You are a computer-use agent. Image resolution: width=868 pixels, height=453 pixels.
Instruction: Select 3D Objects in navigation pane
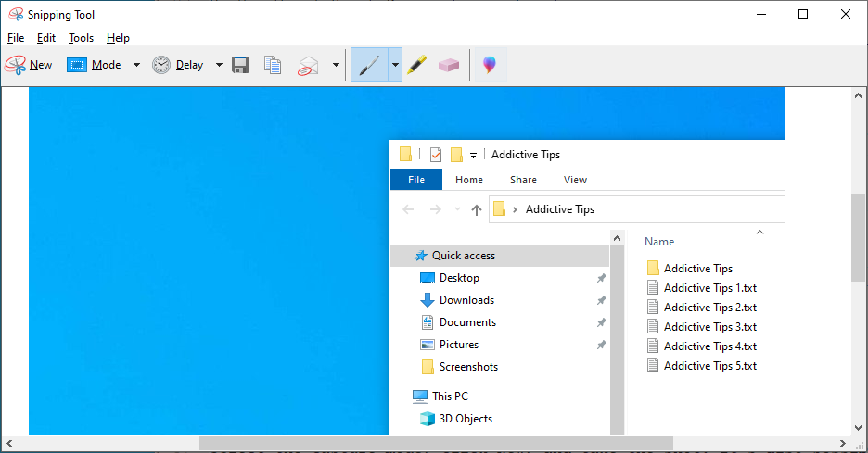(x=466, y=419)
